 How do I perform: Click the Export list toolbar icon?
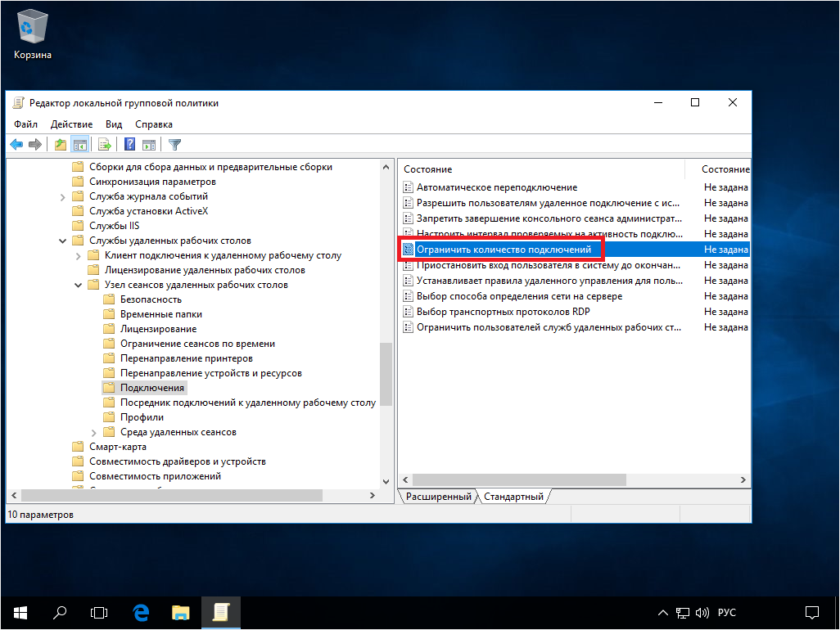pyautogui.click(x=104, y=145)
